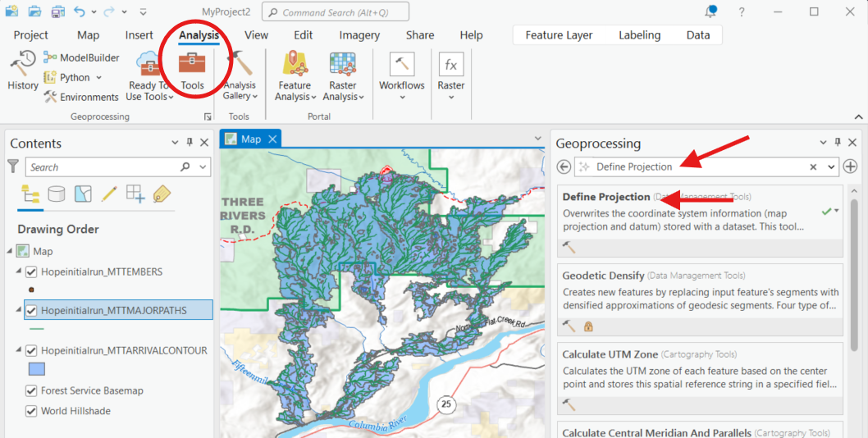Open the Contents pane options dropdown
868x438 pixels.
175,143
